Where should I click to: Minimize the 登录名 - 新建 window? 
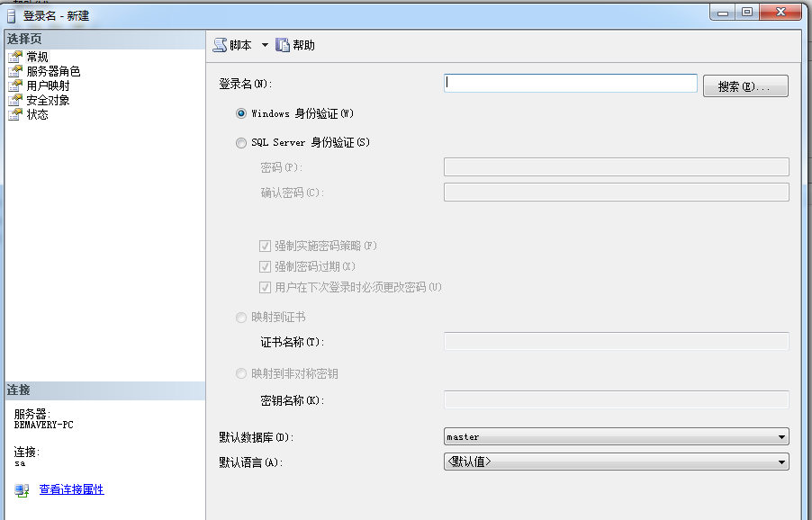(723, 13)
